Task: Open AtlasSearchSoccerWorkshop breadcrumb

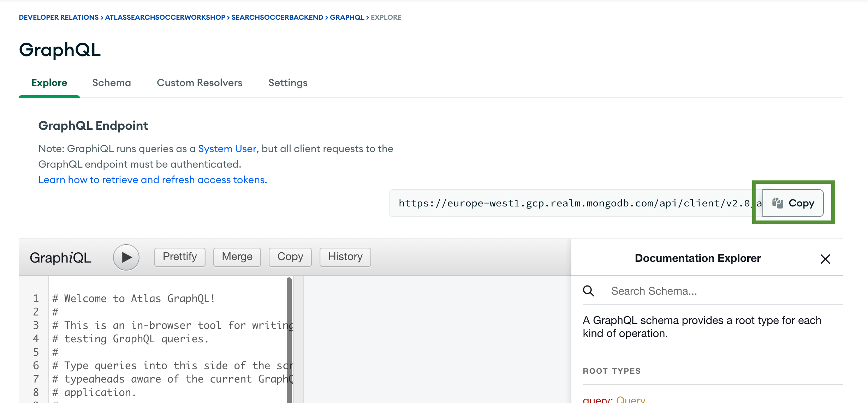Action: click(x=165, y=17)
